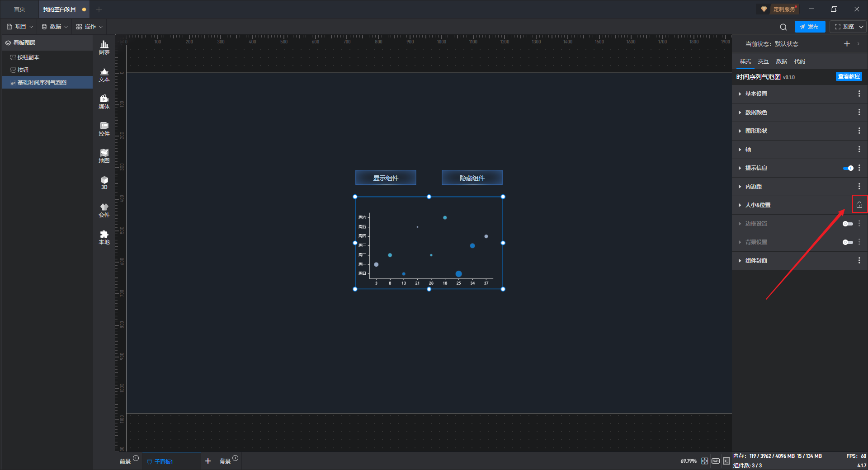Viewport: 868px width, 470px height.
Task: Open more options for 组件封面
Action: 859,260
